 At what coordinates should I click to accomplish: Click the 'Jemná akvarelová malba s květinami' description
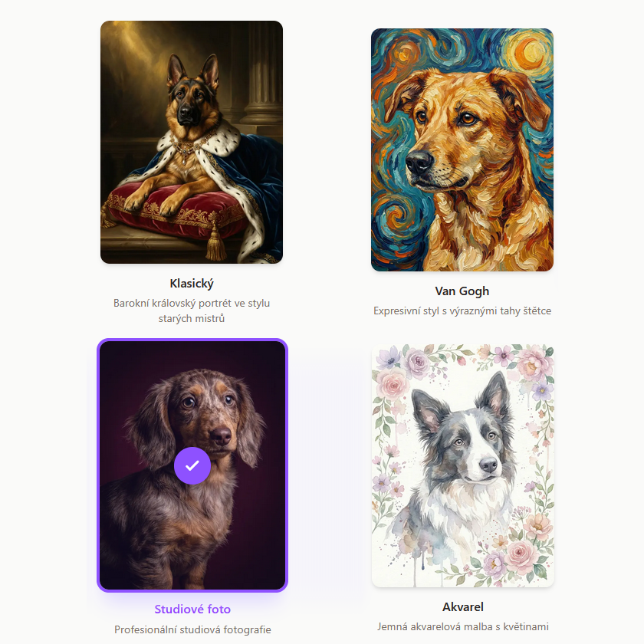(x=462, y=627)
